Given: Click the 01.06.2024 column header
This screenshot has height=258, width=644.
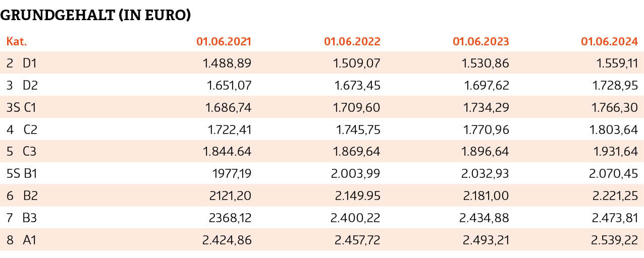Looking at the screenshot, I should (x=610, y=41).
